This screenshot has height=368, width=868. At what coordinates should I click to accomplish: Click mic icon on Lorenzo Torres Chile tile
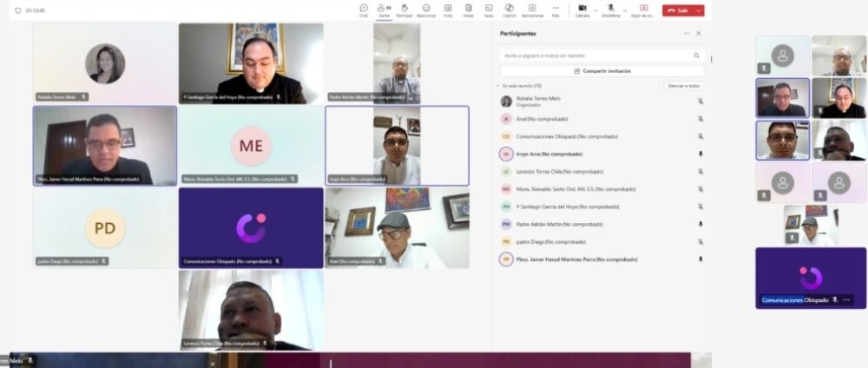(265, 344)
